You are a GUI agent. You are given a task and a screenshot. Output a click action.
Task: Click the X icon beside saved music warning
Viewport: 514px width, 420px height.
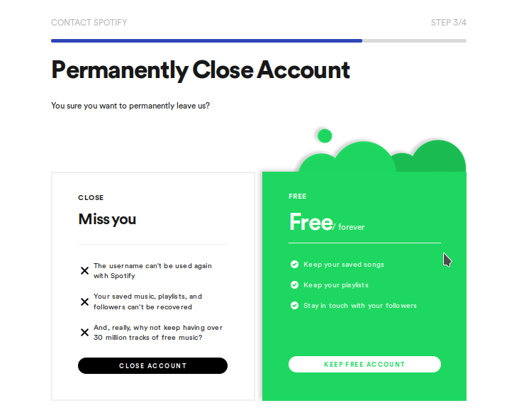[84, 302]
